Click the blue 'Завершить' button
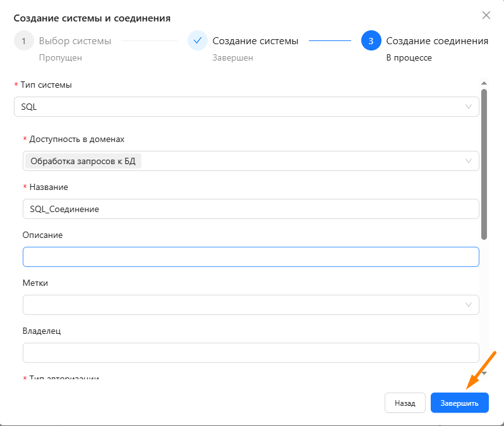The image size is (504, 426). 459,403
